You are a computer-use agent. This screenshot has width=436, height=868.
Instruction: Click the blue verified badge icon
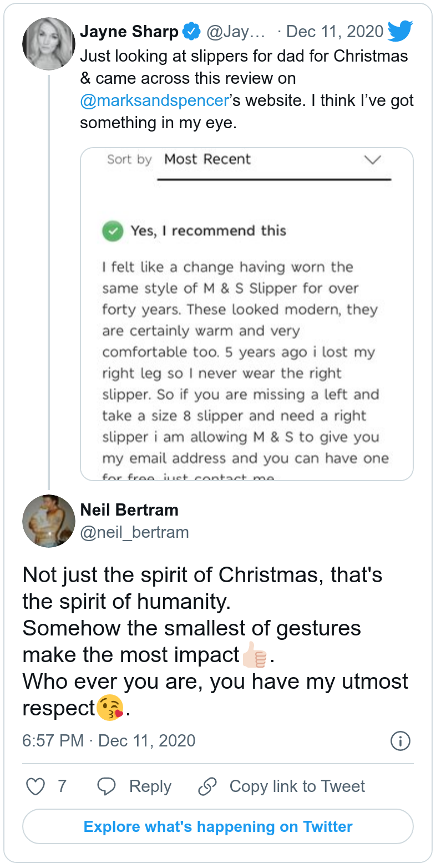click(191, 32)
